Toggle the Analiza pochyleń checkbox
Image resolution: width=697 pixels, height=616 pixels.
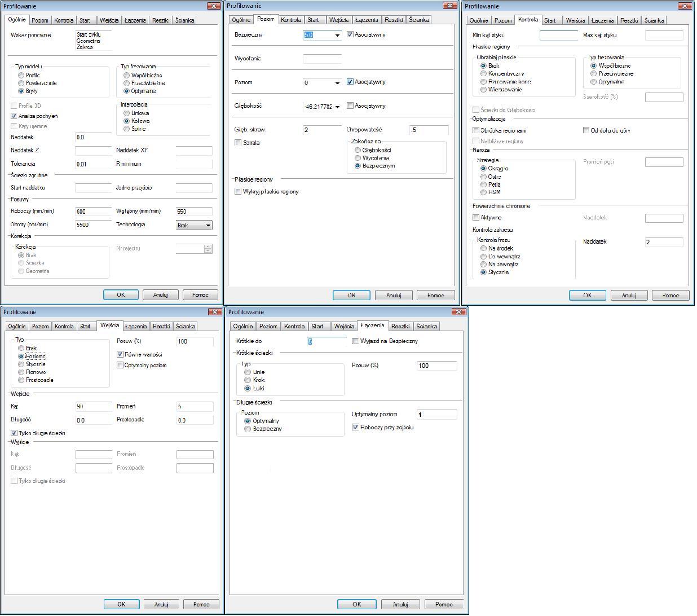(14, 116)
